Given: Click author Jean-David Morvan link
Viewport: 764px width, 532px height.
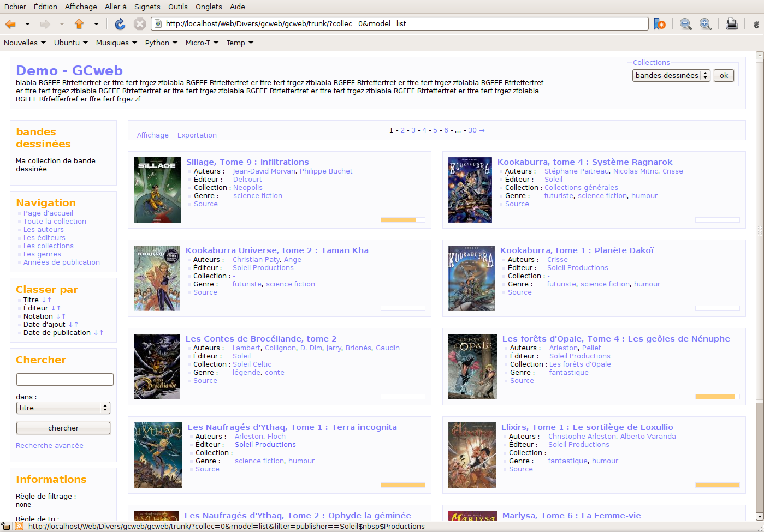Looking at the screenshot, I should (x=264, y=171).
